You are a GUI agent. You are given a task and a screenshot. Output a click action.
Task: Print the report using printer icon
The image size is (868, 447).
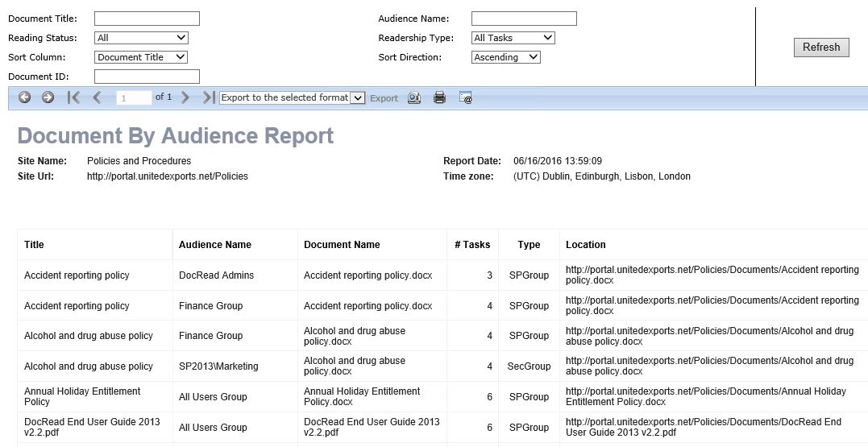(439, 97)
